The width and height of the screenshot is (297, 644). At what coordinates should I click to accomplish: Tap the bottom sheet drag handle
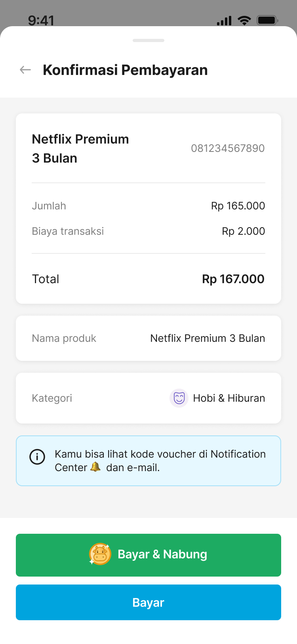[x=148, y=40]
